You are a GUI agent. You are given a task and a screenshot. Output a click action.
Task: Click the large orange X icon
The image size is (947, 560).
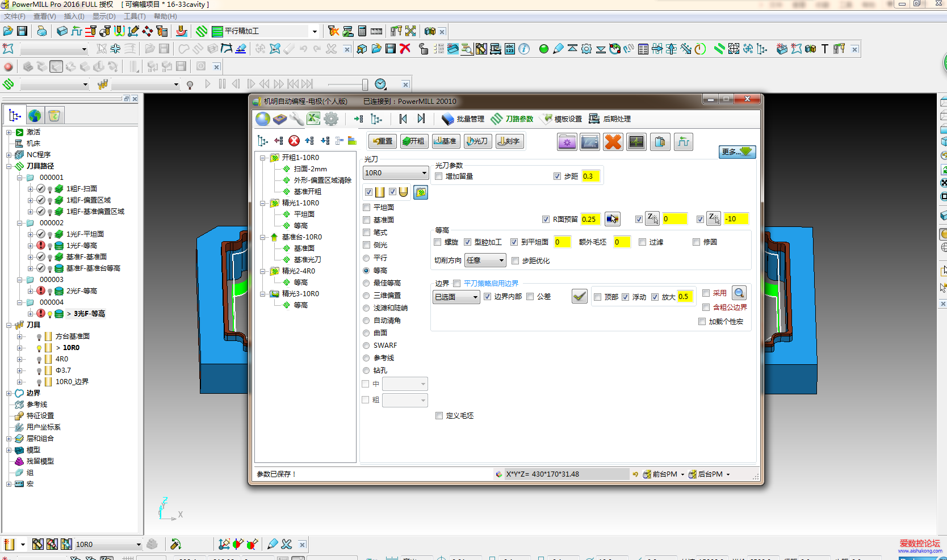pyautogui.click(x=613, y=142)
